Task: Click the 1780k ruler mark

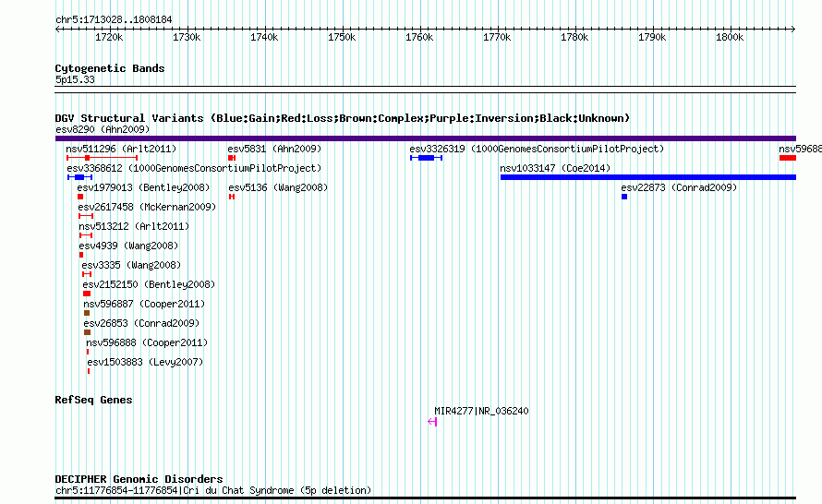Action: [574, 37]
